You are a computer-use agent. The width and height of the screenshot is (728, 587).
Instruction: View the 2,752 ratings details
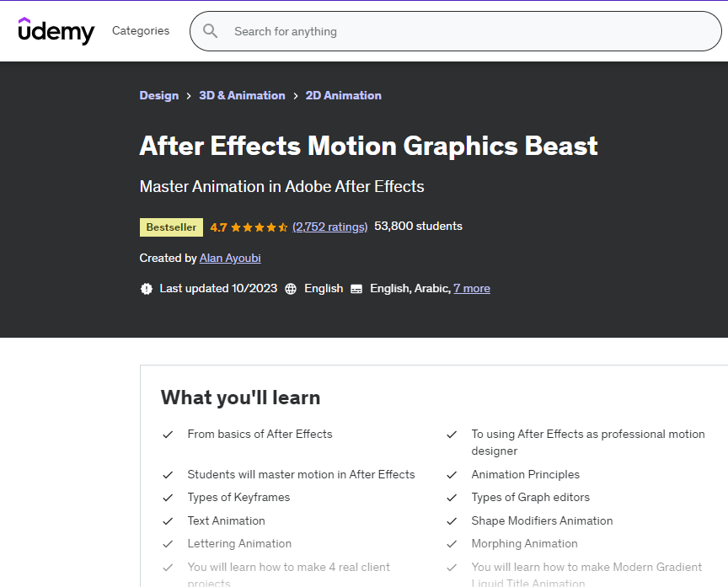pos(330,227)
